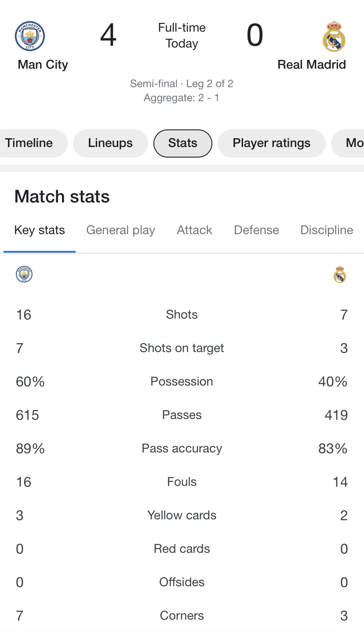Select the Stats pill button
This screenshot has height=632, width=364.
pyautogui.click(x=183, y=143)
